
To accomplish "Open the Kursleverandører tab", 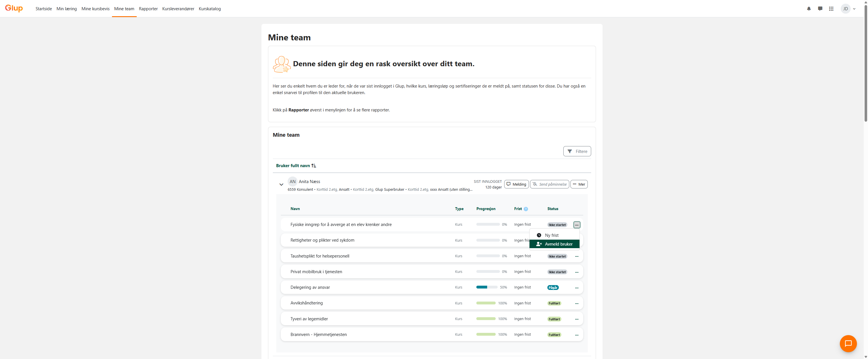I will pyautogui.click(x=178, y=9).
